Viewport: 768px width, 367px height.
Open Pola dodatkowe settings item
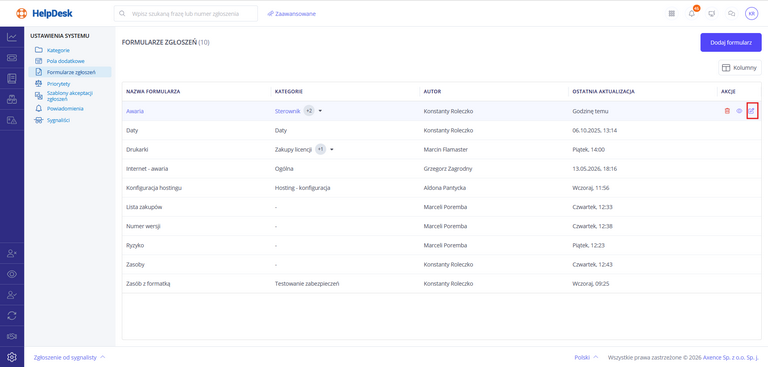(66, 61)
